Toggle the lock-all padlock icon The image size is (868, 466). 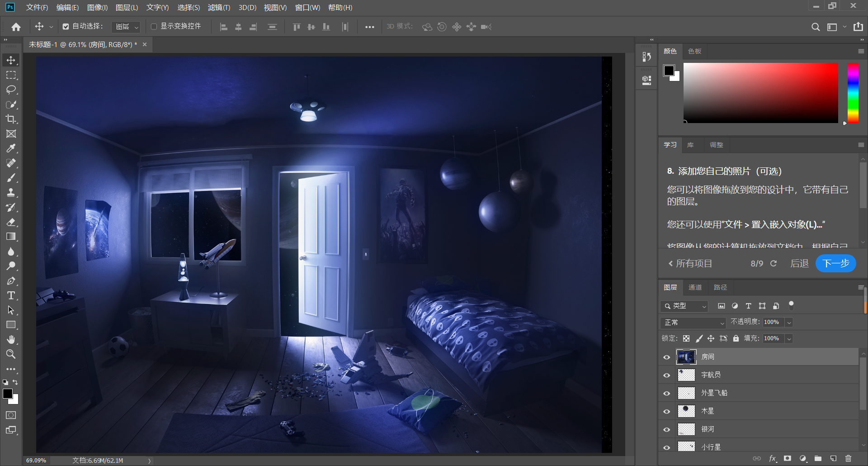736,338
